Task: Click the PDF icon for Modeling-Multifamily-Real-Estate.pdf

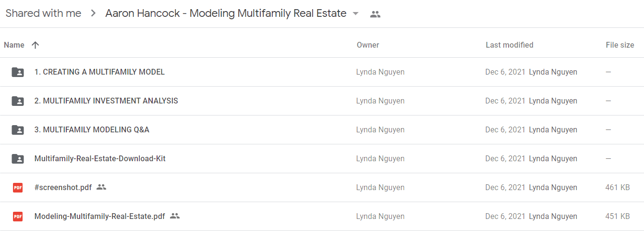Action: [x=18, y=217]
